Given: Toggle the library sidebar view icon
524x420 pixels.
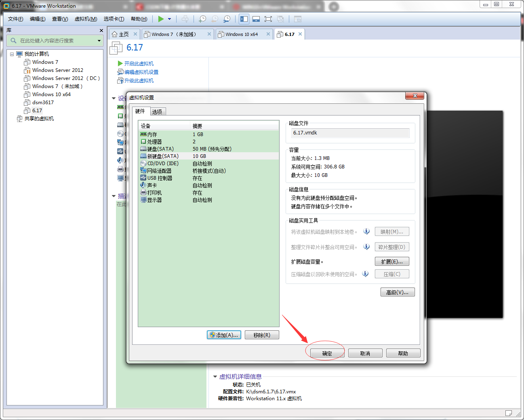Looking at the screenshot, I should [244, 19].
